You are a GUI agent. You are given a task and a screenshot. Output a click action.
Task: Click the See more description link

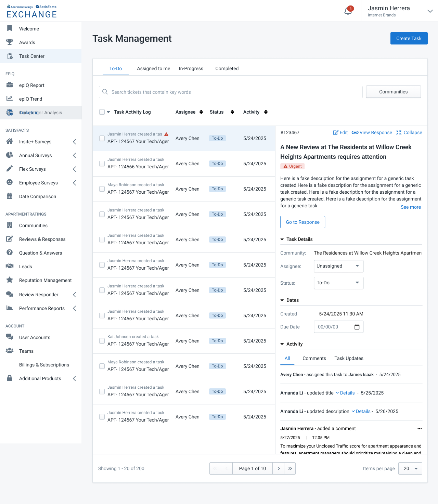tap(411, 207)
